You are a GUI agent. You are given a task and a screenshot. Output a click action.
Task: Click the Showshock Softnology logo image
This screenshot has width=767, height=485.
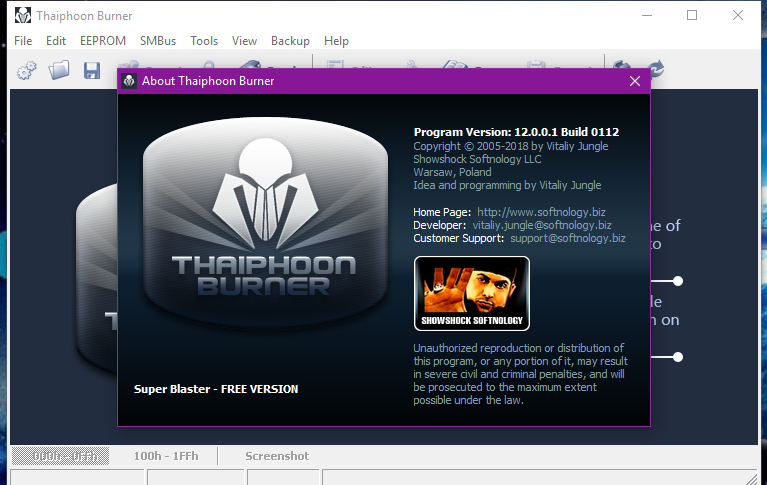(472, 294)
